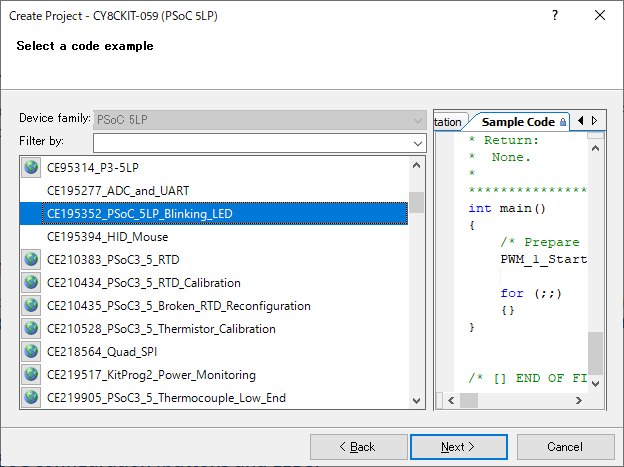Click 'int main()' line in sample code
This screenshot has width=624, height=467.
coord(507,208)
